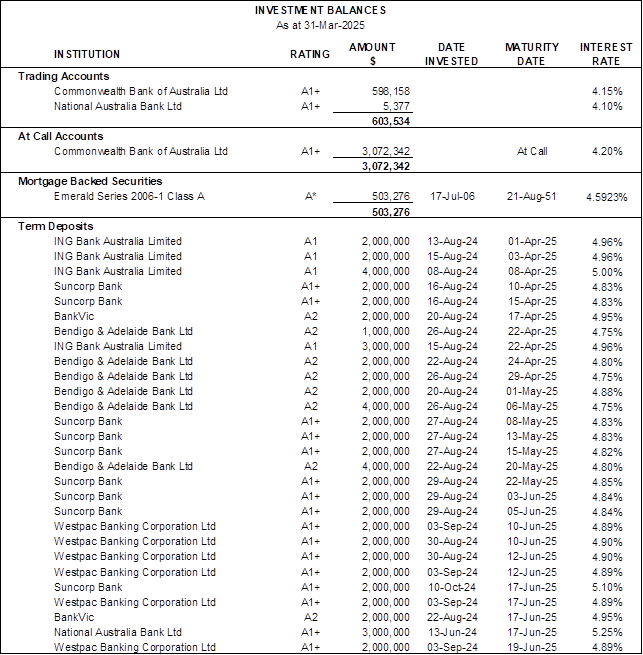Click the 598,158 amount in Trading Accounts
This screenshot has width=643, height=655.
pos(387,91)
